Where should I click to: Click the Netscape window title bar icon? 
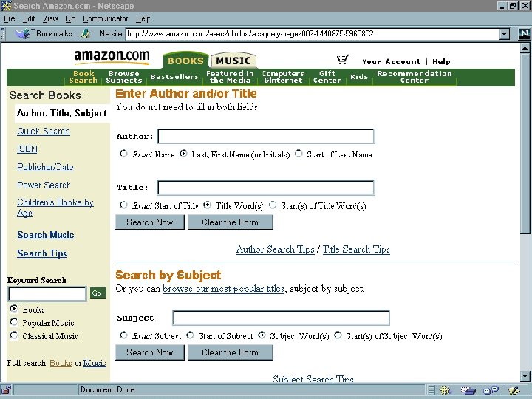click(6, 6)
